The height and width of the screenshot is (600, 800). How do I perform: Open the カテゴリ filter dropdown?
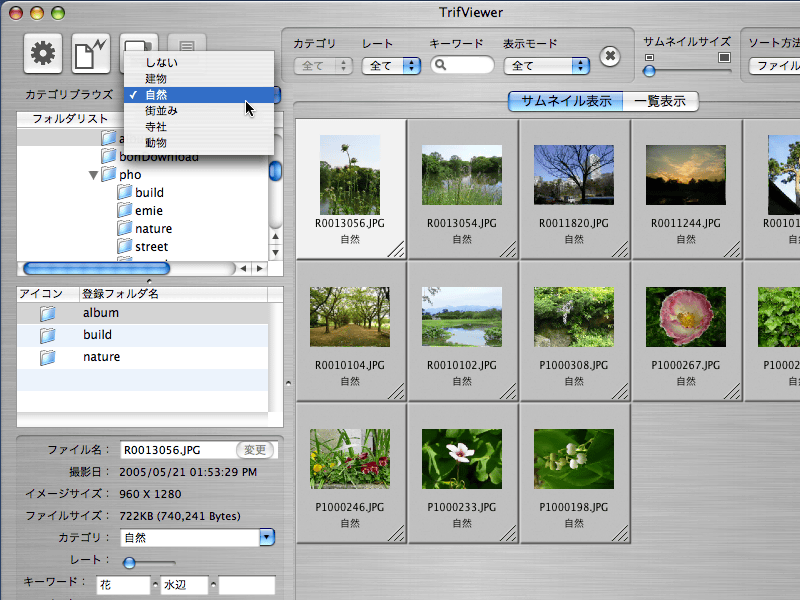[x=323, y=66]
